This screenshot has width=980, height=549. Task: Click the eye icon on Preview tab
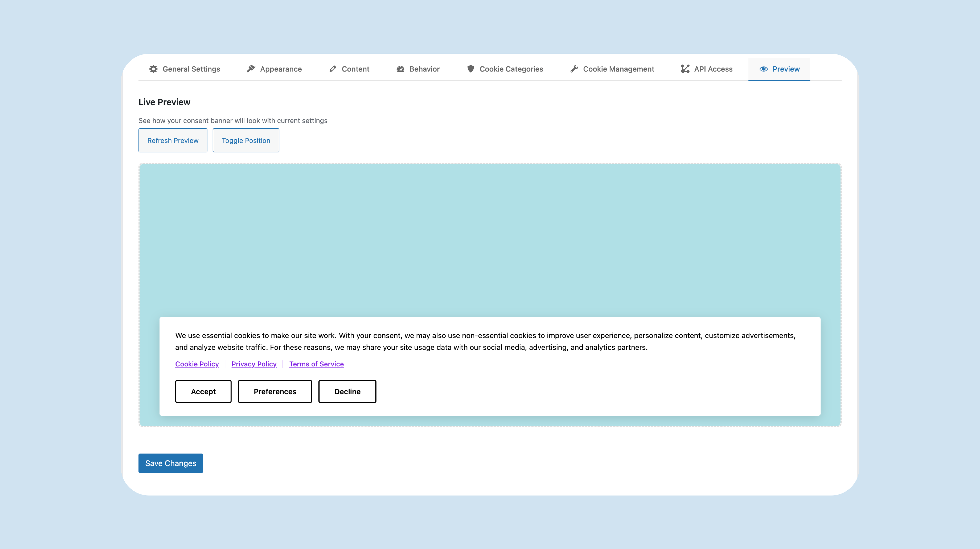pyautogui.click(x=763, y=69)
